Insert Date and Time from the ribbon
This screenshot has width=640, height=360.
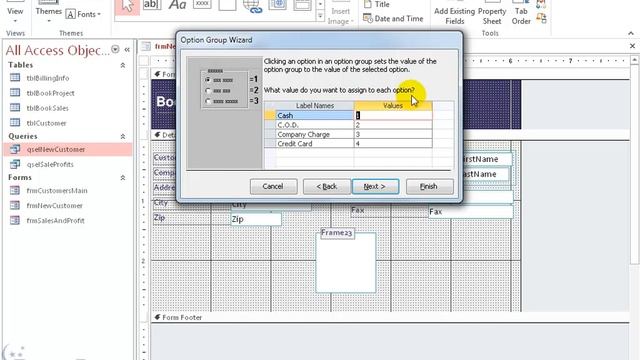(x=393, y=19)
